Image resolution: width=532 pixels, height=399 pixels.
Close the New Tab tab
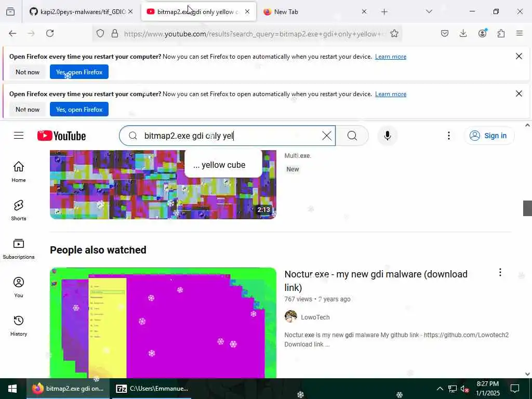(x=364, y=12)
